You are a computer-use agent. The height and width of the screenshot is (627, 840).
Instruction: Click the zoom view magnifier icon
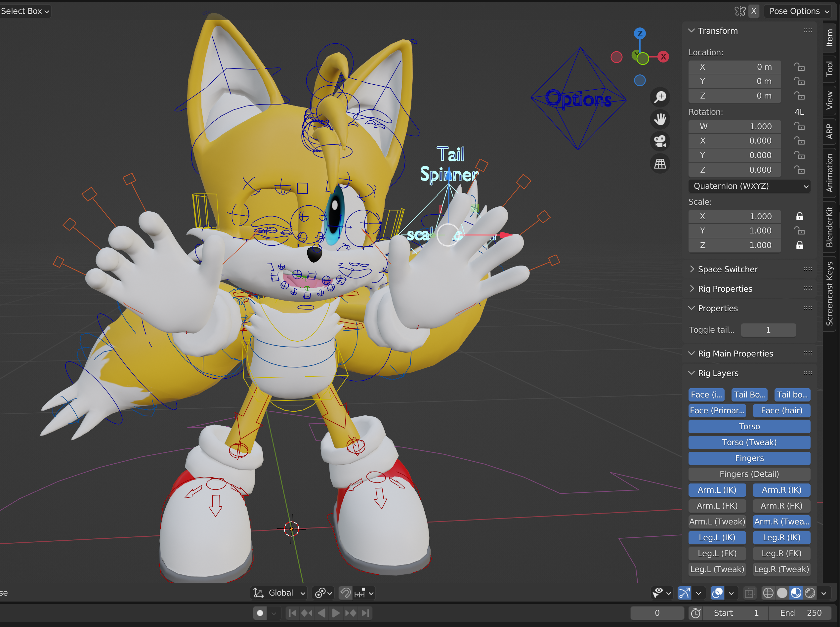point(660,97)
